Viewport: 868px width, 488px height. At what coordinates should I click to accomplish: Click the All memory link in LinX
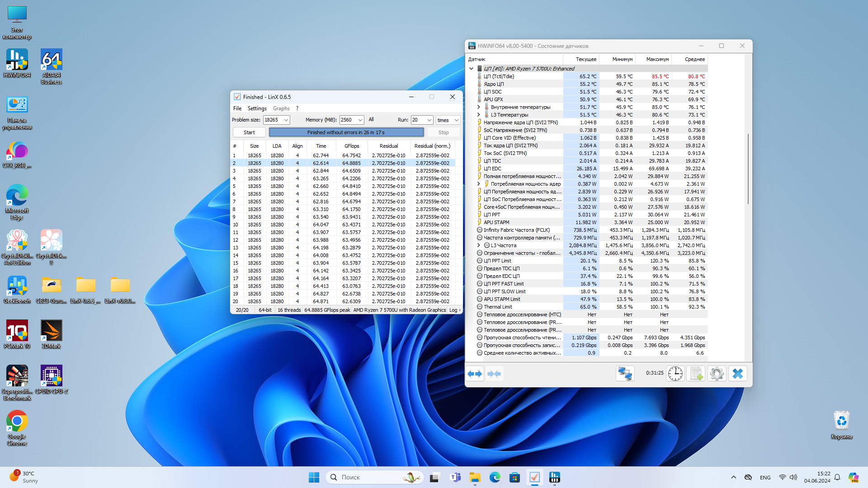(371, 120)
